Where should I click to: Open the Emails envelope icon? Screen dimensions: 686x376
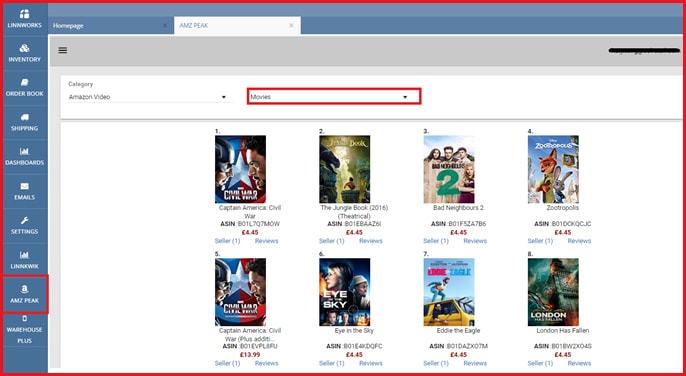click(24, 186)
